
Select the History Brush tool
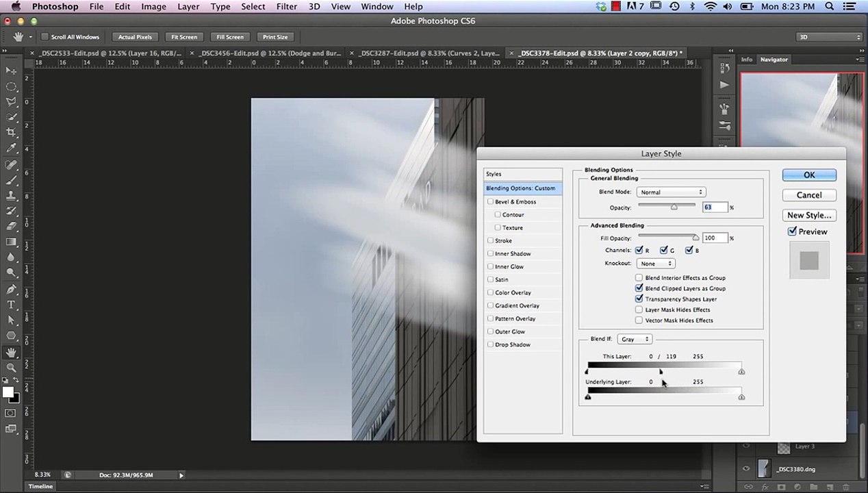[12, 211]
